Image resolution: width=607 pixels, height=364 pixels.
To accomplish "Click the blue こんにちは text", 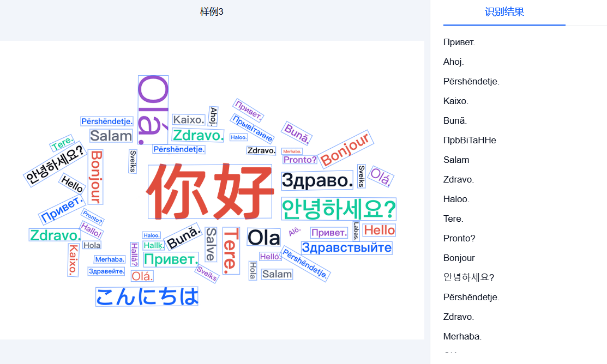I will [147, 296].
